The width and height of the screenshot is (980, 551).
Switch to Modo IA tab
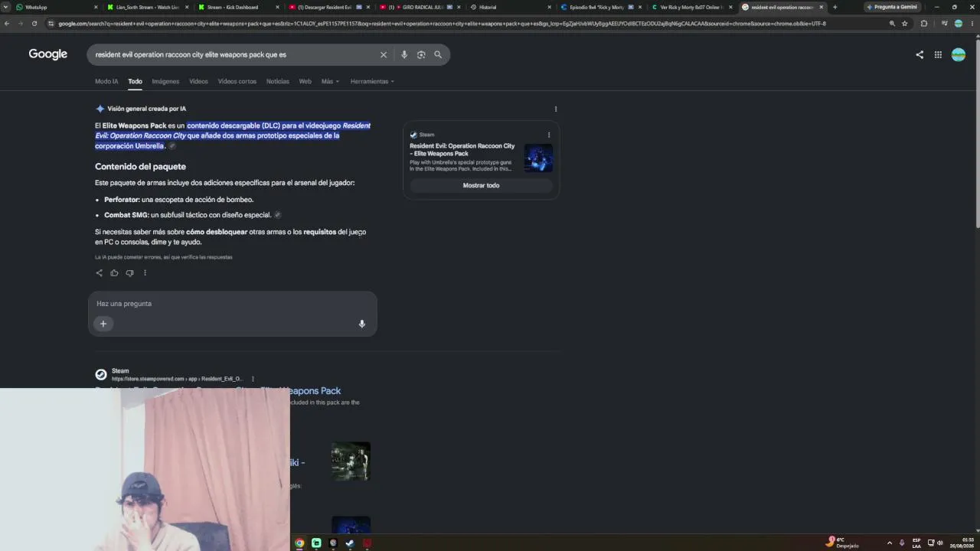pos(106,81)
